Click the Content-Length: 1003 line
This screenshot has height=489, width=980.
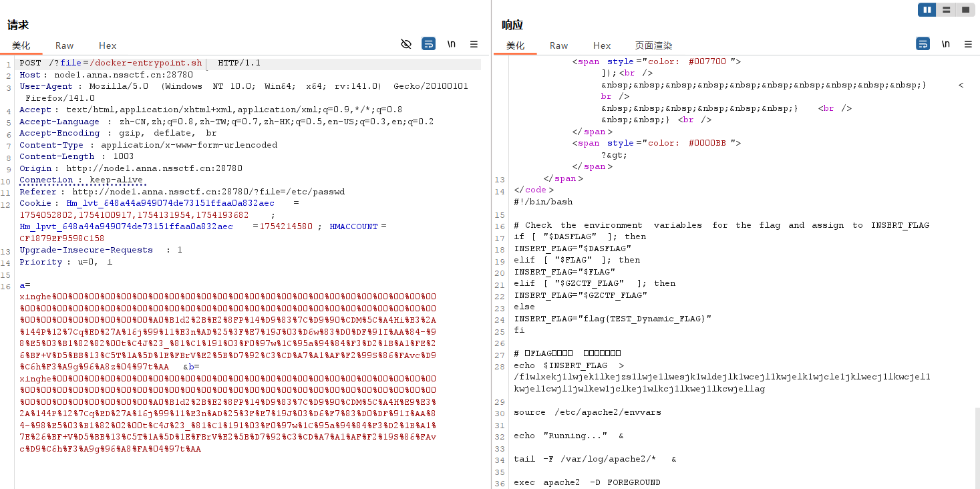point(77,156)
